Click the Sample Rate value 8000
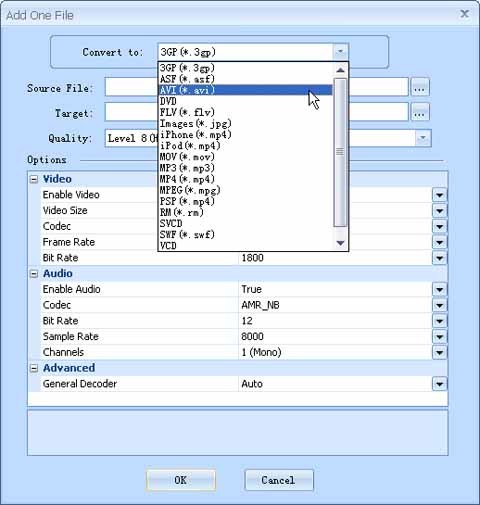 click(252, 336)
